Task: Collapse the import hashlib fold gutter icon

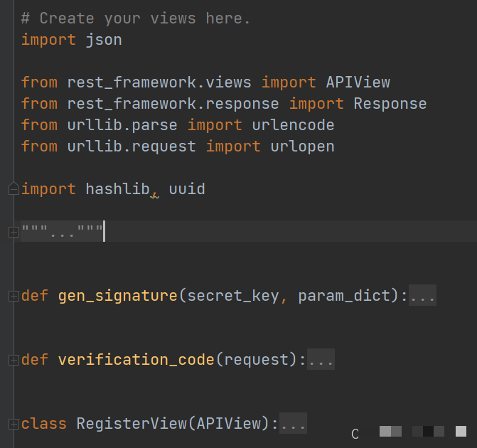Action: point(13,189)
